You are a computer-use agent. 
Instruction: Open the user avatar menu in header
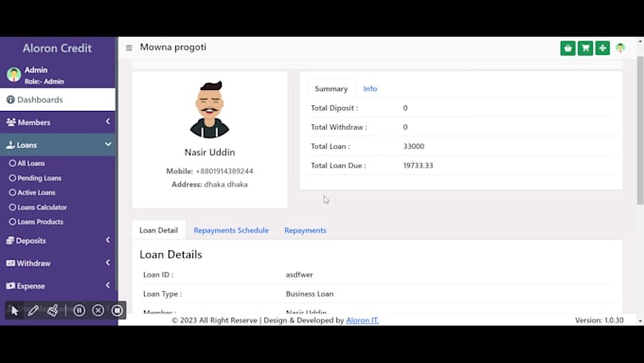point(620,48)
